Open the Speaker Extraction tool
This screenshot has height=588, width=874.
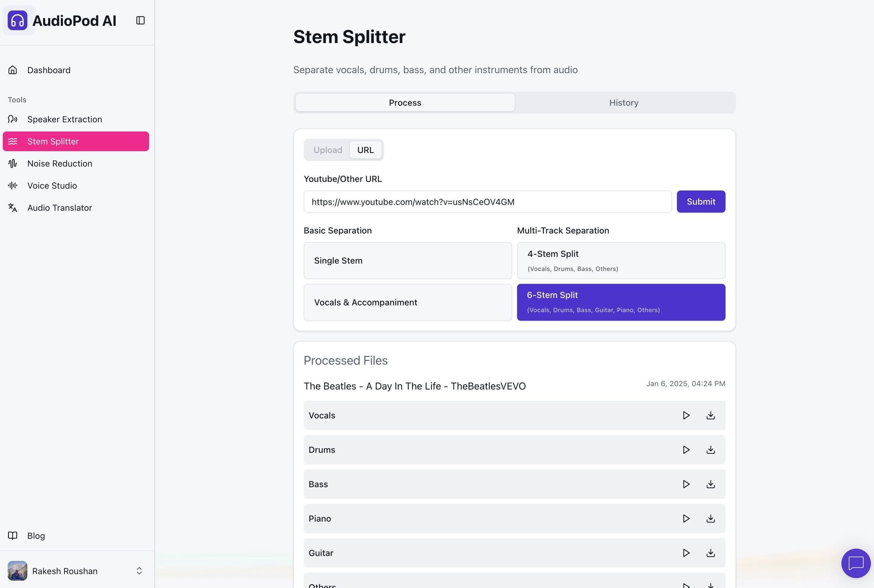[x=64, y=119]
